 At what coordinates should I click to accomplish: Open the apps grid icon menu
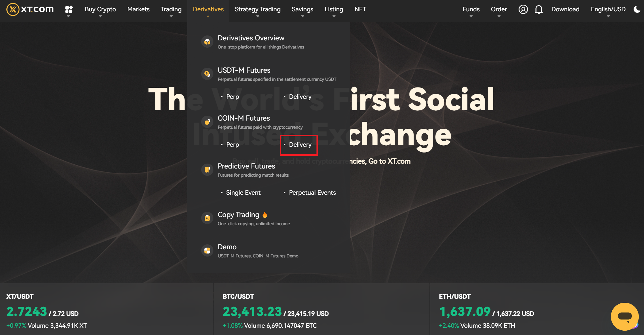pyautogui.click(x=69, y=10)
